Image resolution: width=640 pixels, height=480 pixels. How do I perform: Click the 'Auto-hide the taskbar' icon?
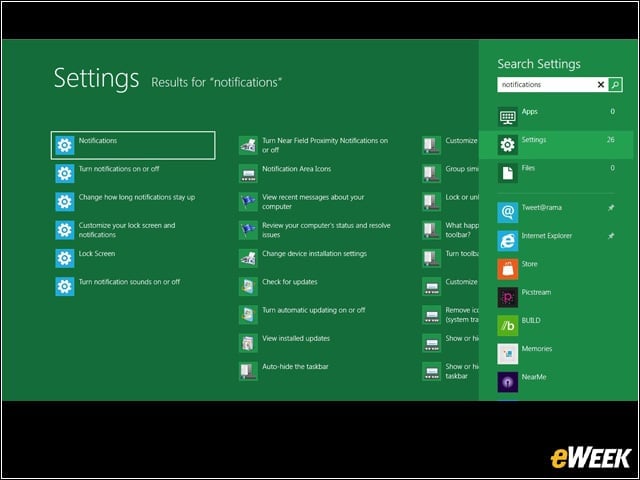(x=248, y=371)
